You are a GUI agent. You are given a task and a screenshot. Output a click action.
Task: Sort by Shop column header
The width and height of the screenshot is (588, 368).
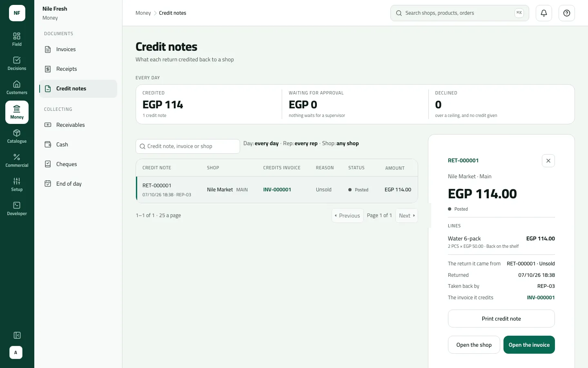[213, 168]
